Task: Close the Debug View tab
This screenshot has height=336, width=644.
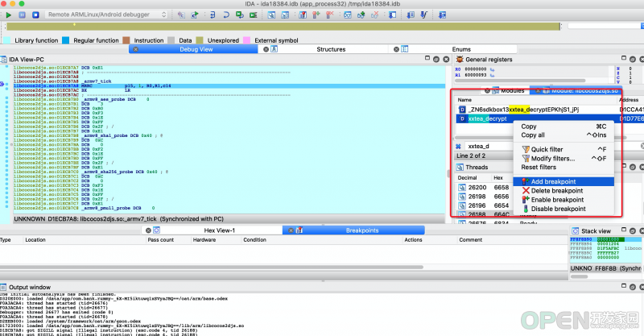Action: click(x=135, y=49)
